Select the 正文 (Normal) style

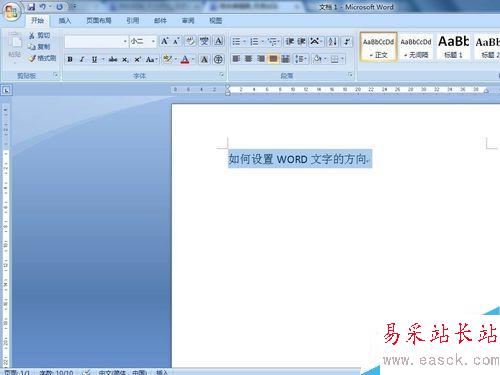click(x=378, y=47)
